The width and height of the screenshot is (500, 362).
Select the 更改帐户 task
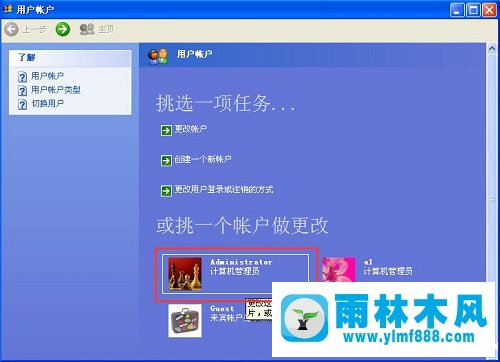(190, 129)
